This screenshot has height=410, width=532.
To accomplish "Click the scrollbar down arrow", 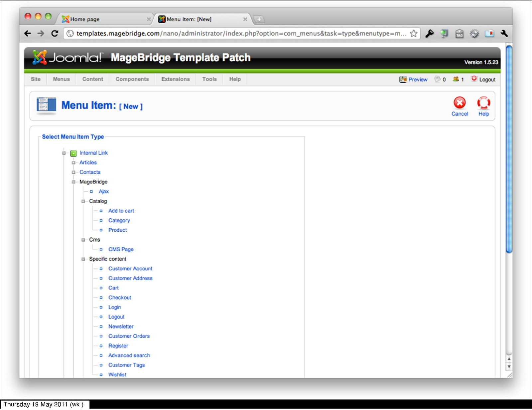I will coord(509,367).
